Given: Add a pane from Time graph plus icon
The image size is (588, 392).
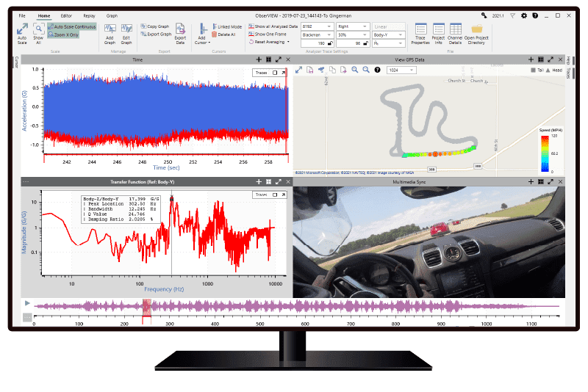Looking at the screenshot, I should pos(259,59).
